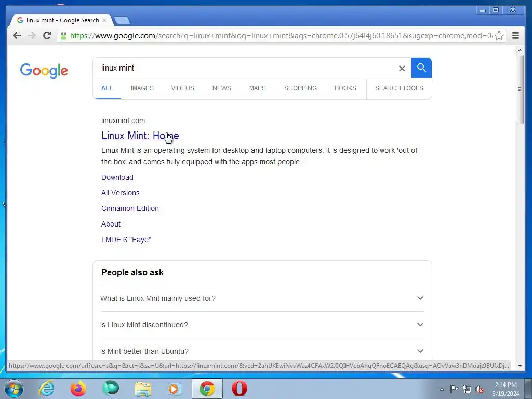Viewport: 532px width, 399px height.
Task: Open the Cinnamon Edition sitelink
Action: 130,208
